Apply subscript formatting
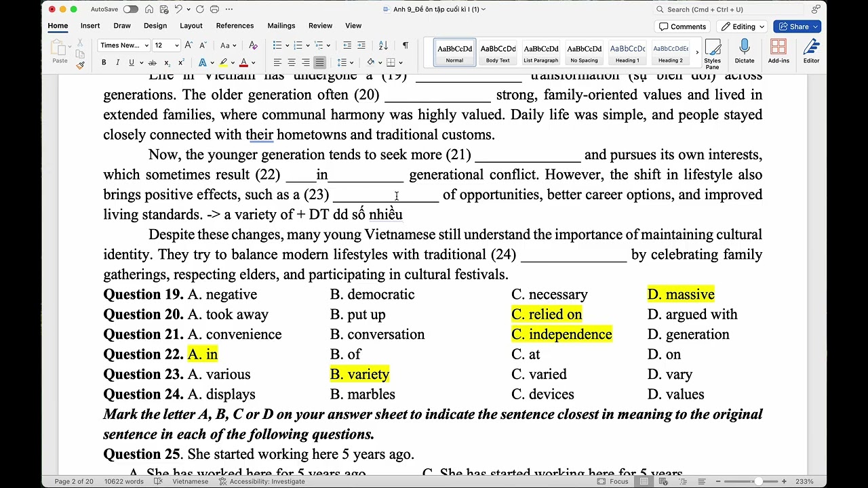The height and width of the screenshot is (488, 868). pos(167,63)
